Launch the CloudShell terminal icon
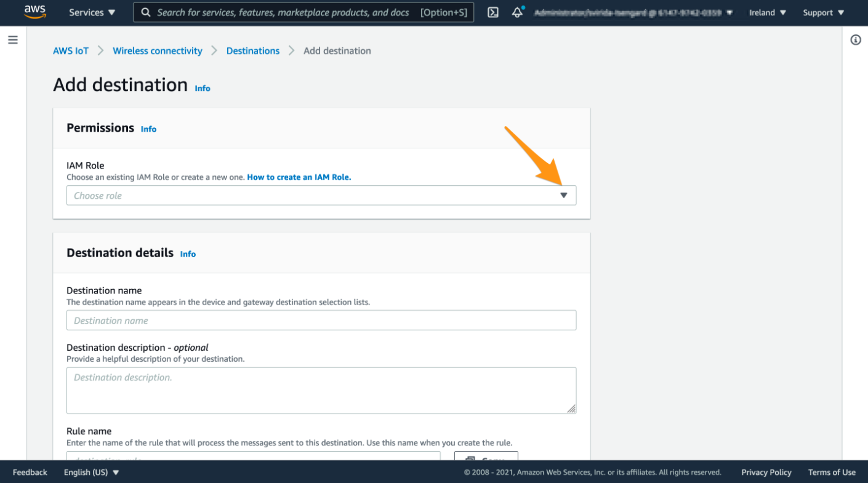This screenshot has width=868, height=483. click(x=493, y=12)
